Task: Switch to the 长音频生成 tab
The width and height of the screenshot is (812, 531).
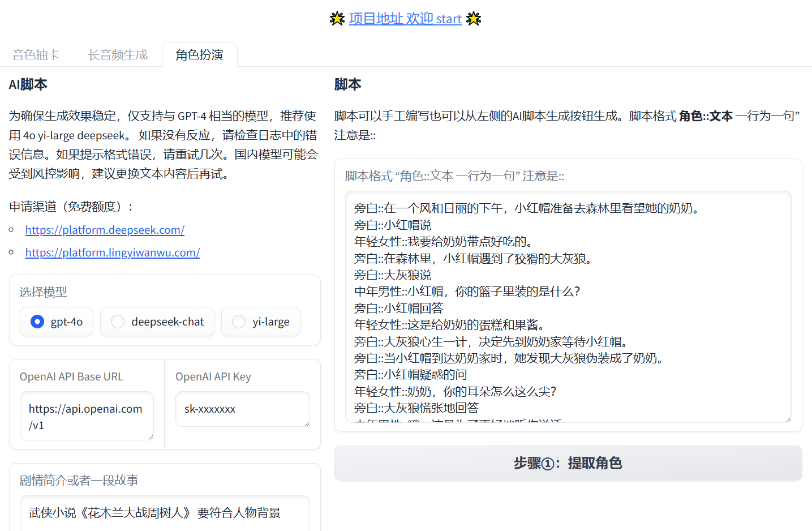Action: (117, 54)
